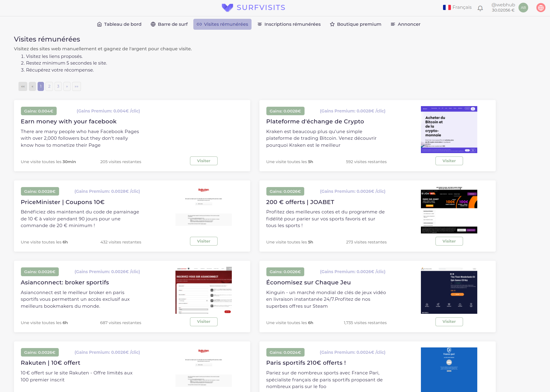The width and height of the screenshot is (550, 392).
Task: Jump to last page in pagination
Action: [76, 86]
